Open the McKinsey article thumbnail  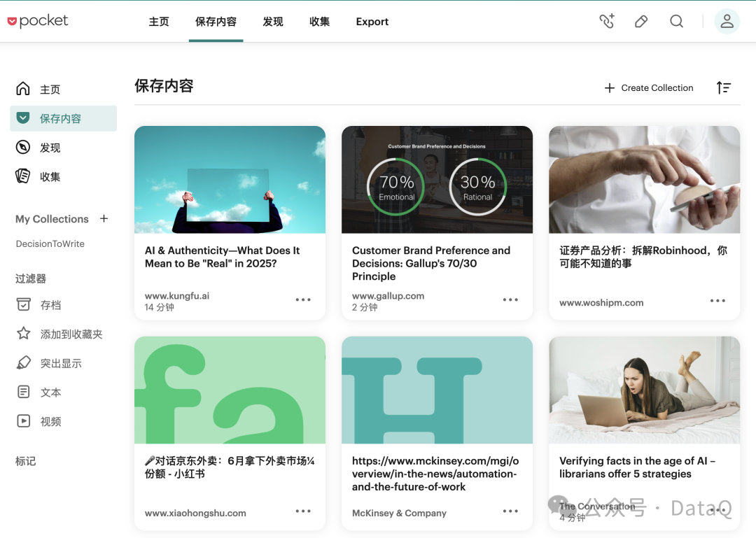[437, 390]
